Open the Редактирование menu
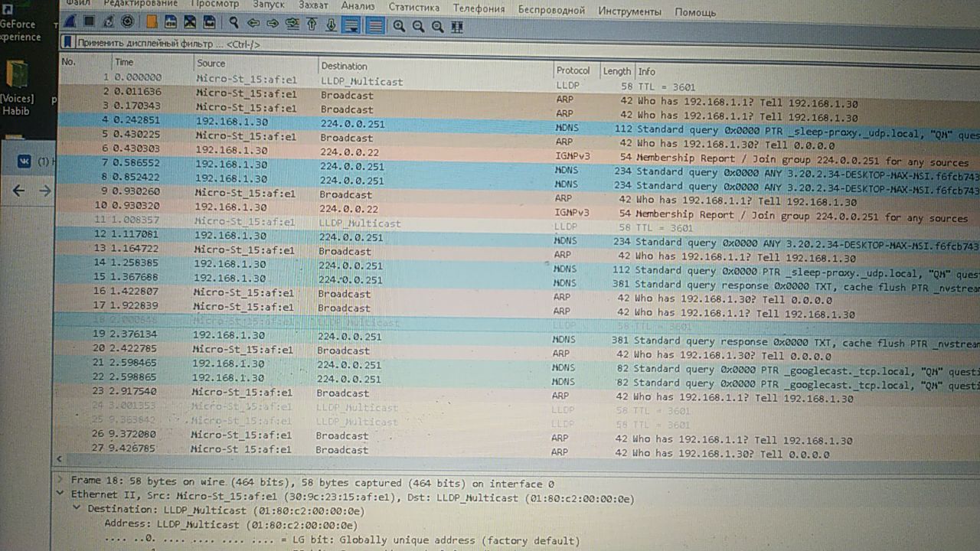The image size is (980, 551). [x=140, y=3]
